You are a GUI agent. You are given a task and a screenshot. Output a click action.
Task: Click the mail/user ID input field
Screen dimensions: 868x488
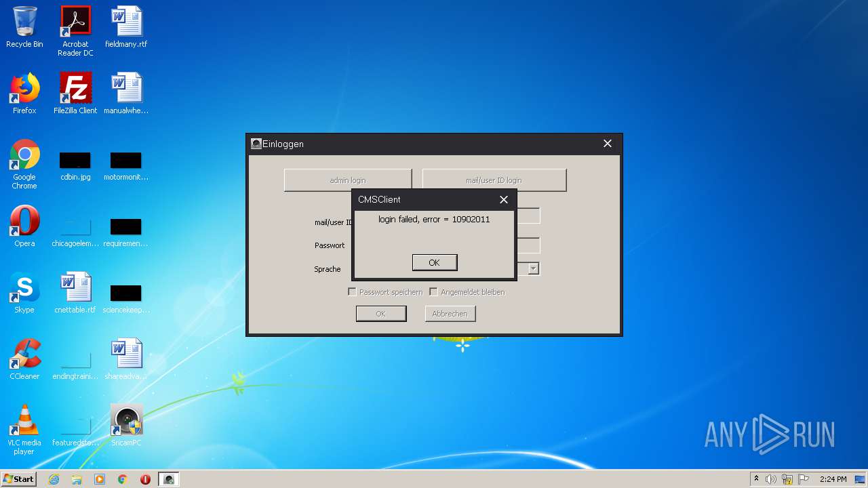point(528,216)
